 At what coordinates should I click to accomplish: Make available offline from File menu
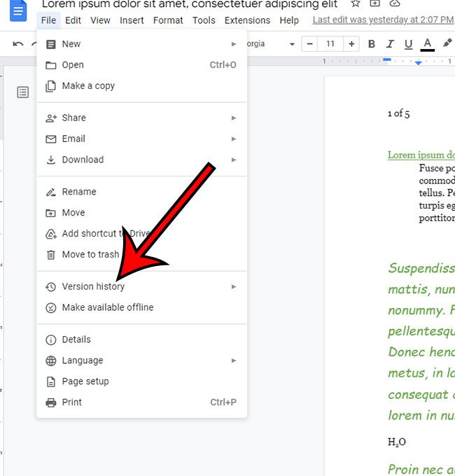(x=107, y=307)
